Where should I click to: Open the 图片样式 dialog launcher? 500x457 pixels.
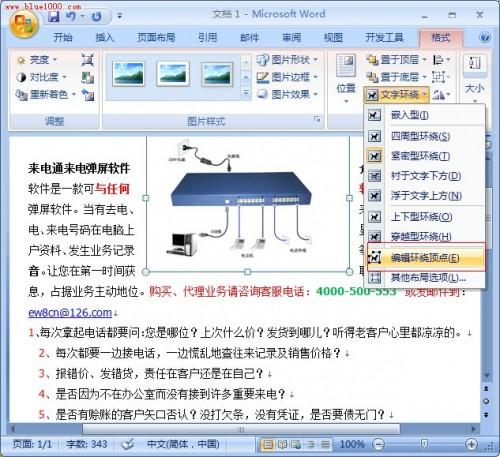coord(317,119)
